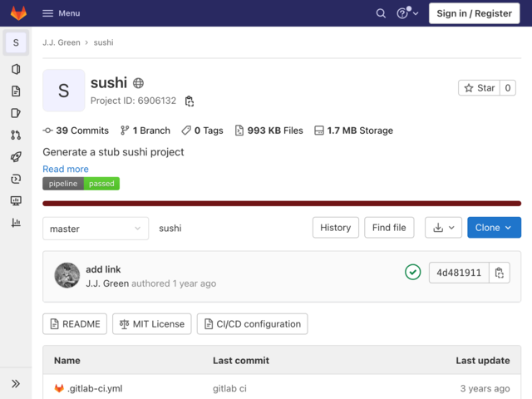Open CI/CD configuration button
This screenshot has width=532, height=399.
(253, 324)
